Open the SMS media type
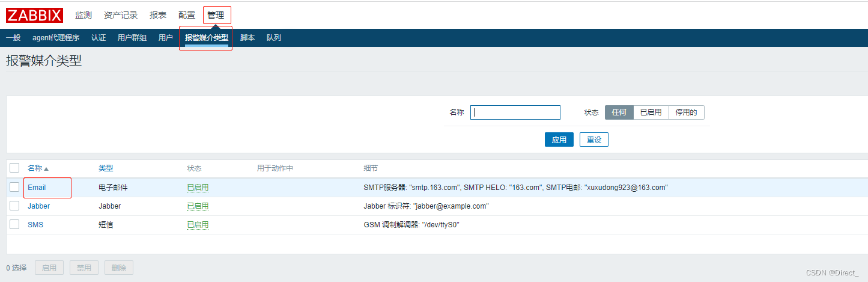Screen dimensions: 868x282 click(35, 225)
